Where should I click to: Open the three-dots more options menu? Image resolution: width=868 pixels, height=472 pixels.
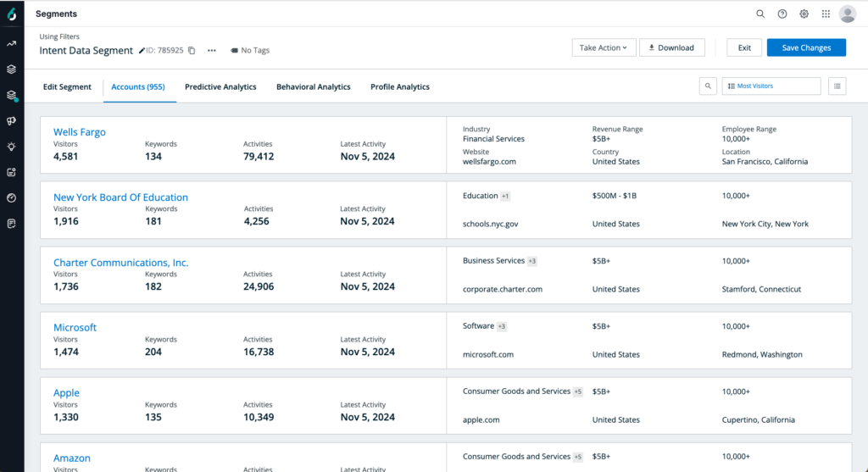pyautogui.click(x=211, y=50)
